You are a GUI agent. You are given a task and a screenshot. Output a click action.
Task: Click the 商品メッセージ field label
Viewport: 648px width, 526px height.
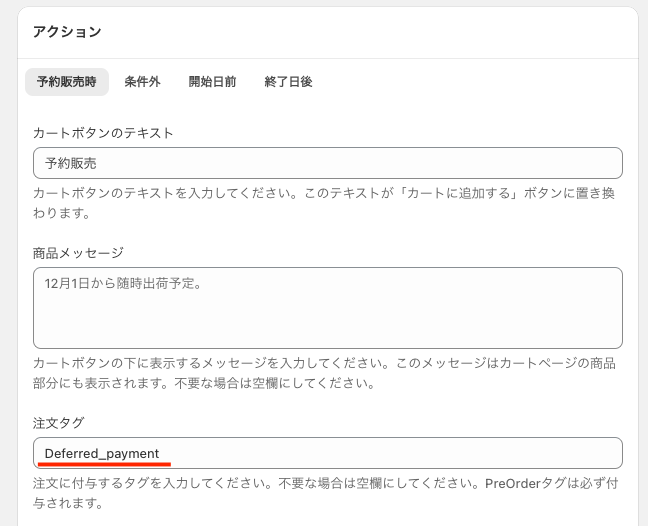78,253
